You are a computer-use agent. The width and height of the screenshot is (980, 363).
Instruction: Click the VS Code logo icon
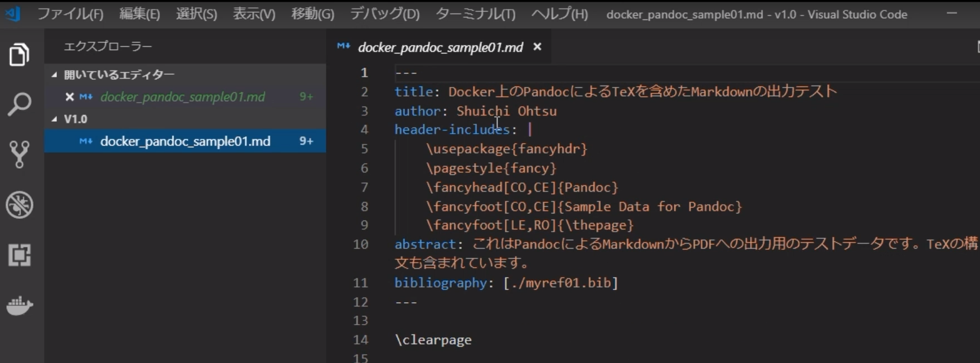[x=13, y=13]
